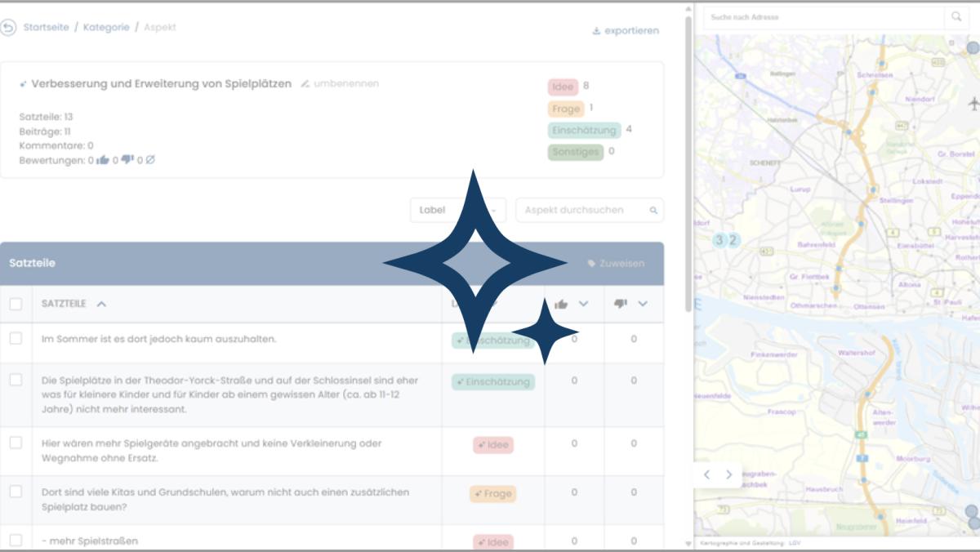Screen dimensions: 980x552
Task: Click the search magnifier in Aspekt durchsuchen field
Action: (653, 211)
